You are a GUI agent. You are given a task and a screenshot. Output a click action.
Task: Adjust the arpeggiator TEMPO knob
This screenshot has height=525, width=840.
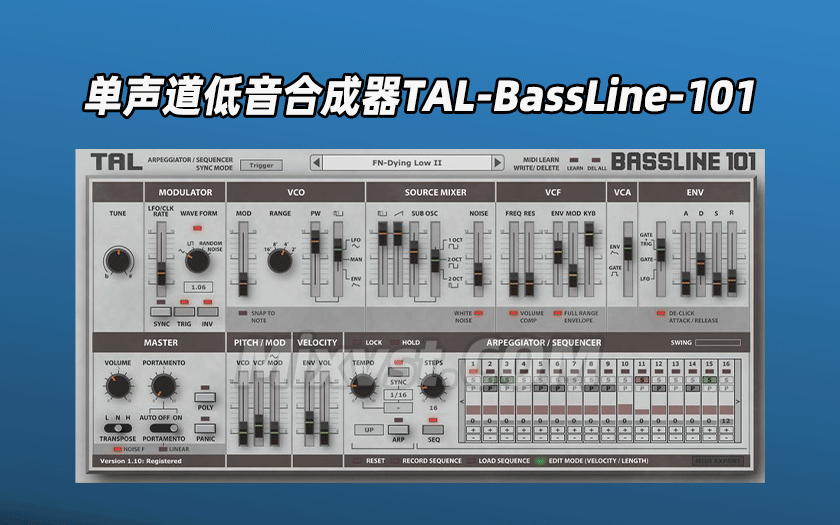tap(363, 386)
